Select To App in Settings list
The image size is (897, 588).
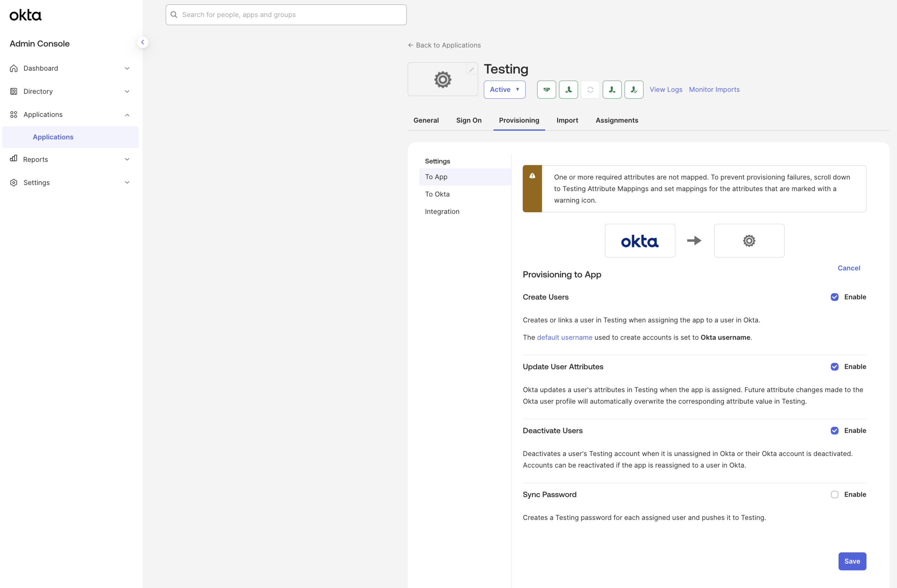click(x=465, y=177)
